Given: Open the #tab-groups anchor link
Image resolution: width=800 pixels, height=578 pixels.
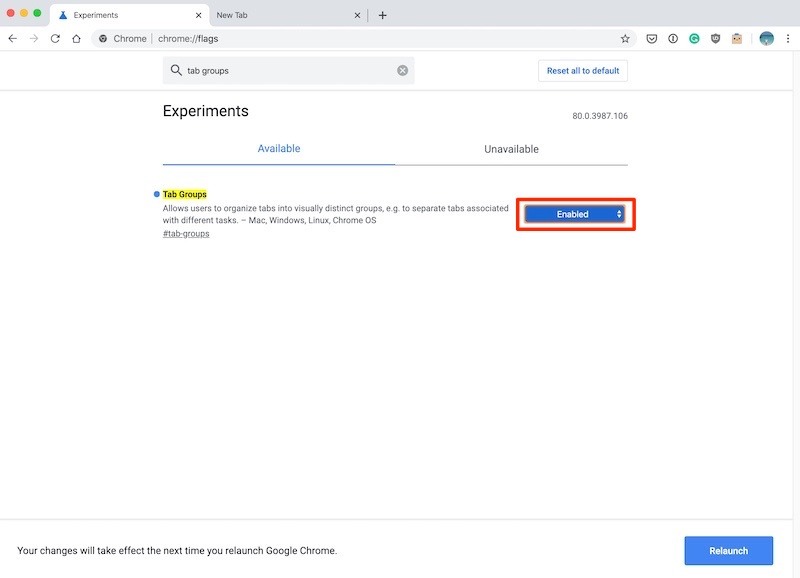Looking at the screenshot, I should point(186,234).
